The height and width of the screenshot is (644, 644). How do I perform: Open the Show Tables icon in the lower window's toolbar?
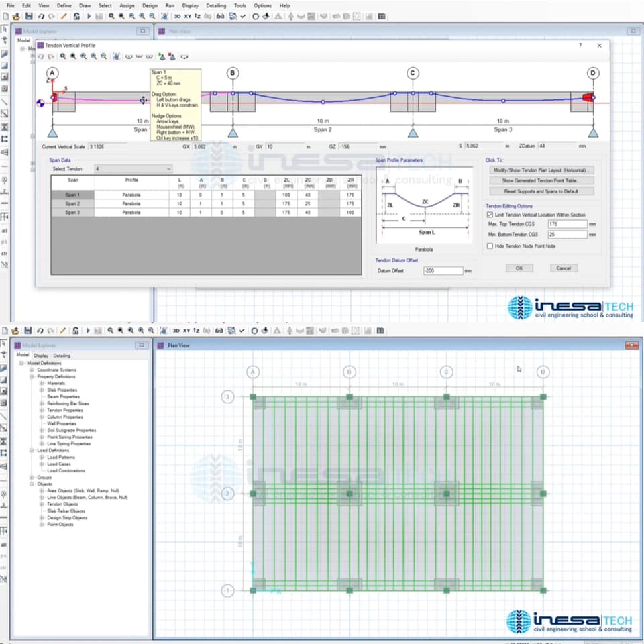(380, 331)
